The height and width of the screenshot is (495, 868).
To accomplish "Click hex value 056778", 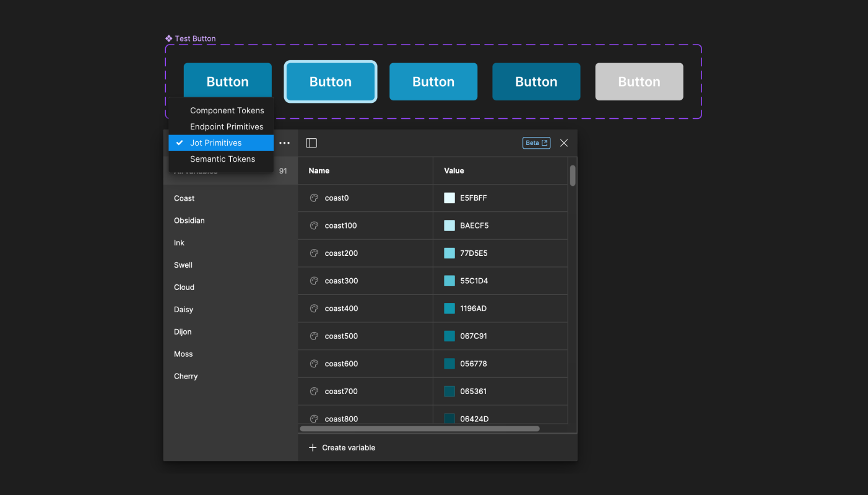I will pyautogui.click(x=474, y=364).
